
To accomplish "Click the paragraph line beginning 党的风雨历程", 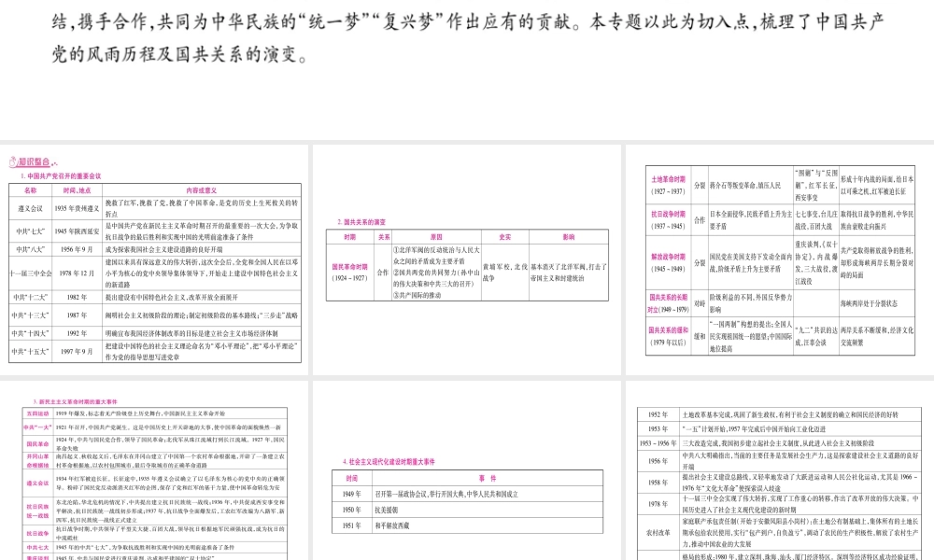I will 180,54.
